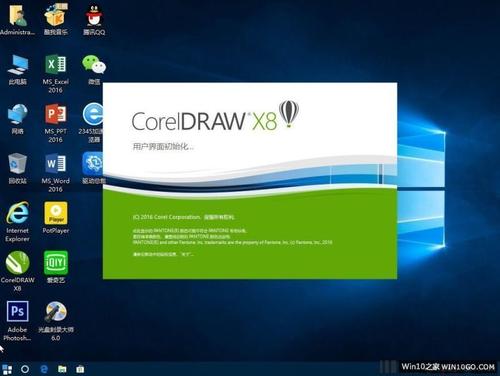This screenshot has width=500, height=376.
Task: Open Edge browser from taskbar
Action: tap(44, 369)
